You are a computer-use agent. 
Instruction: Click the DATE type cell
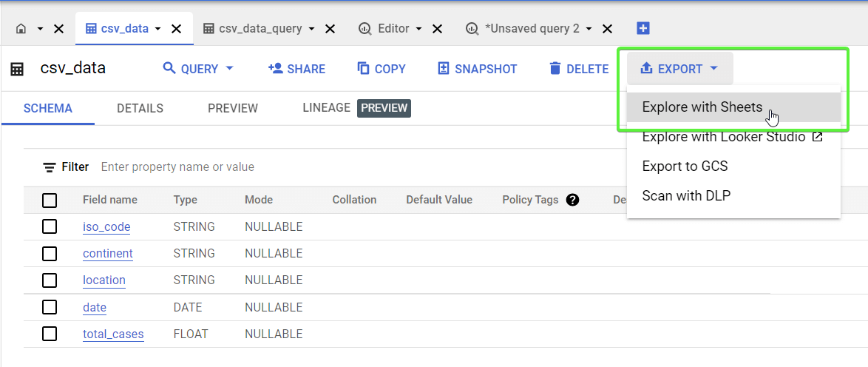coord(188,307)
